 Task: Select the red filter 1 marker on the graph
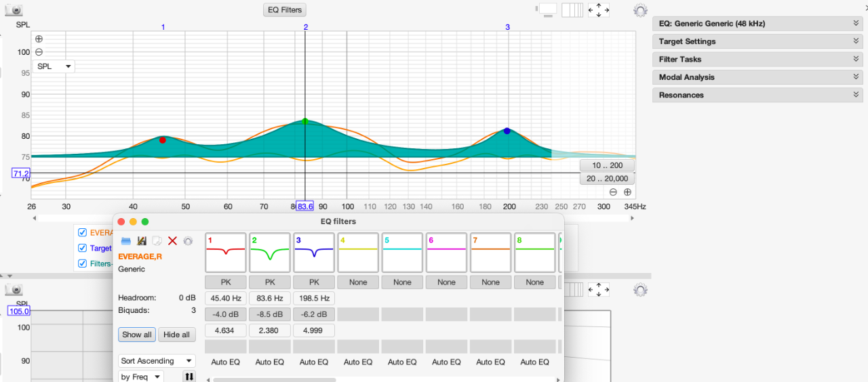(163, 140)
